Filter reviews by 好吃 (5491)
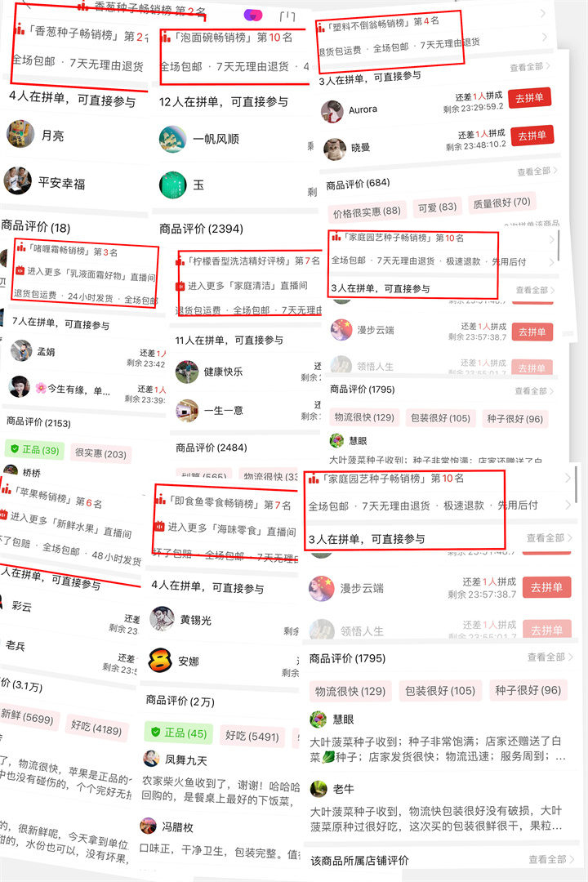 (x=252, y=736)
